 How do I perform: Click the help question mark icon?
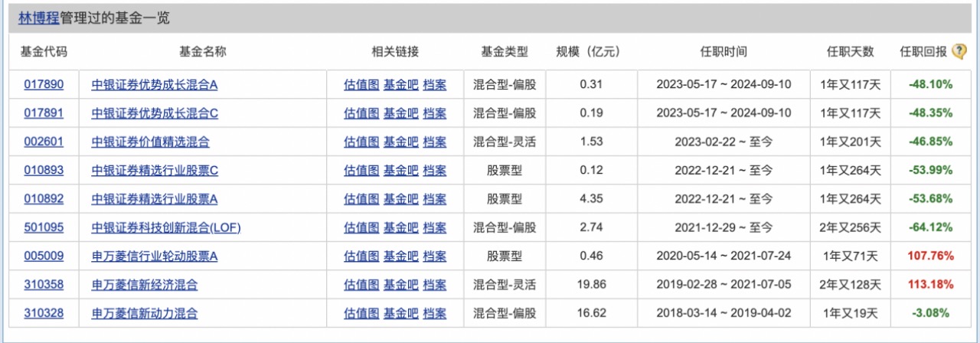[x=960, y=52]
